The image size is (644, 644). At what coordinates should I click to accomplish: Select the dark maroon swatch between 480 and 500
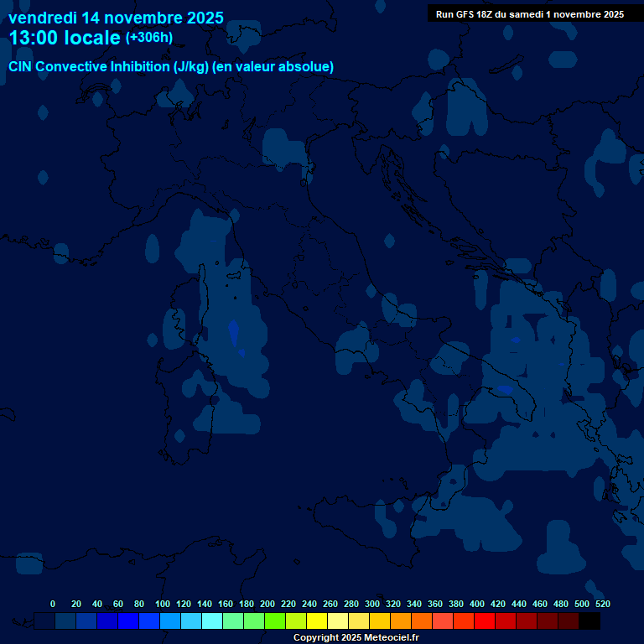(569, 621)
